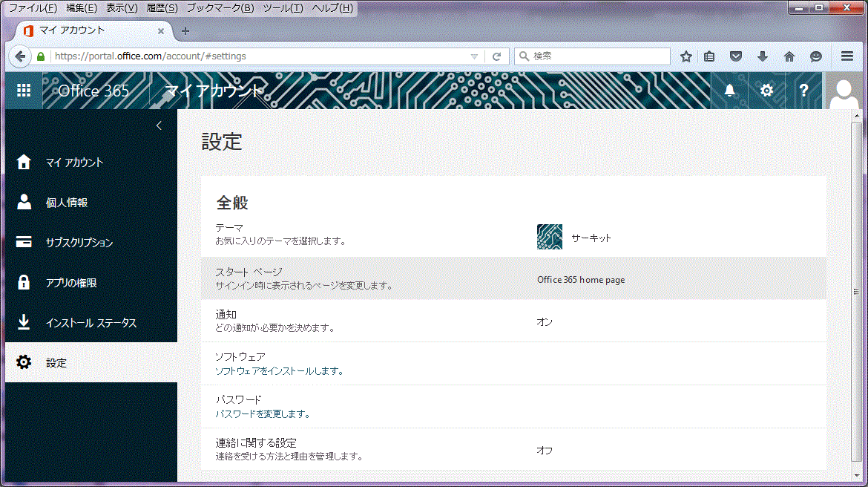Viewport: 868px width, 487px height.
Task: Click the 全般 section heading
Action: pos(232,203)
